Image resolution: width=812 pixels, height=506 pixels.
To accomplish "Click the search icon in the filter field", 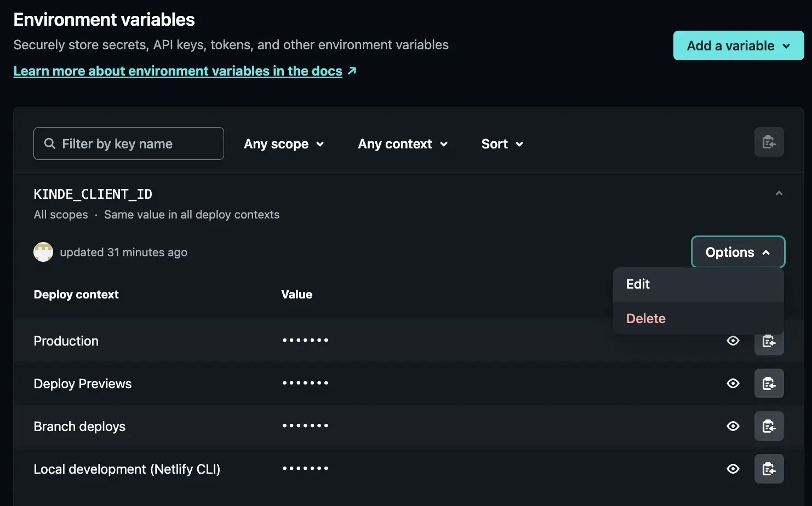I will (x=49, y=143).
